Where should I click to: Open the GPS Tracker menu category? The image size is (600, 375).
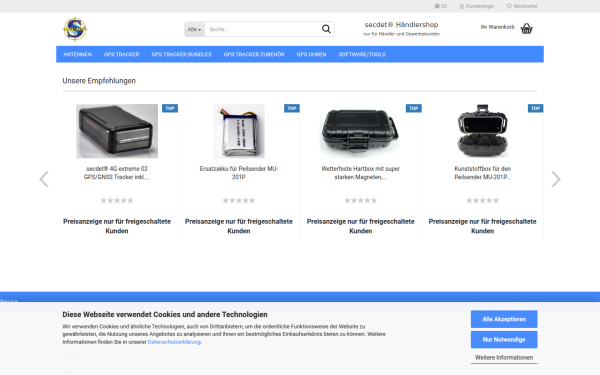coord(121,54)
